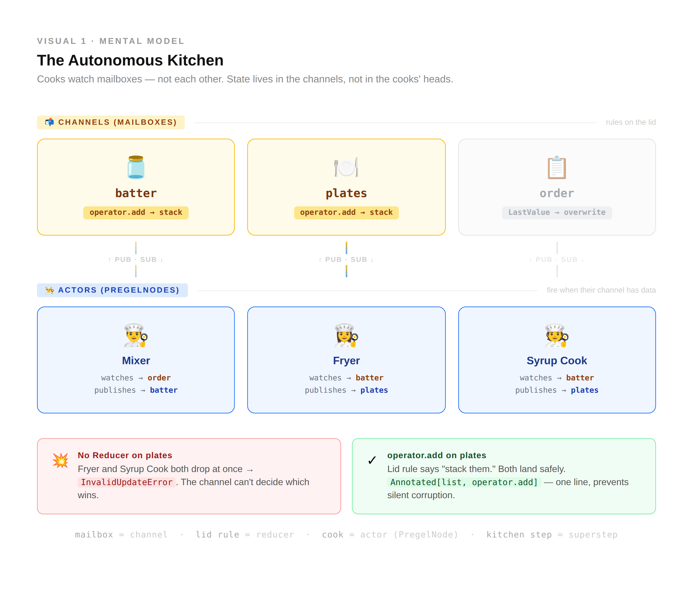The width and height of the screenshot is (693, 616).
Task: Click the PUB · SUB label under batter
Action: [136, 259]
